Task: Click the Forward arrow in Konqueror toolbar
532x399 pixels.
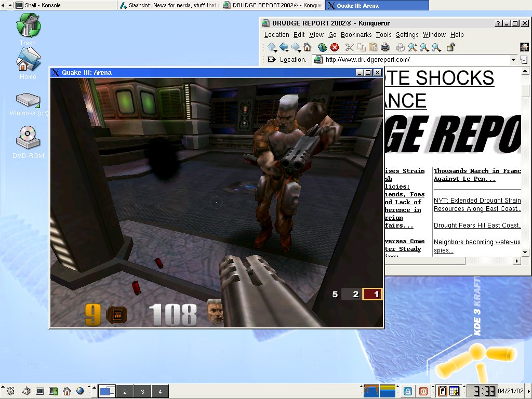Action: point(296,47)
